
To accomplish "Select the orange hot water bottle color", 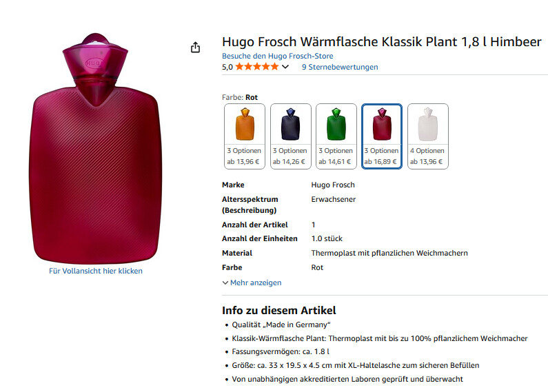I will pos(245,136).
